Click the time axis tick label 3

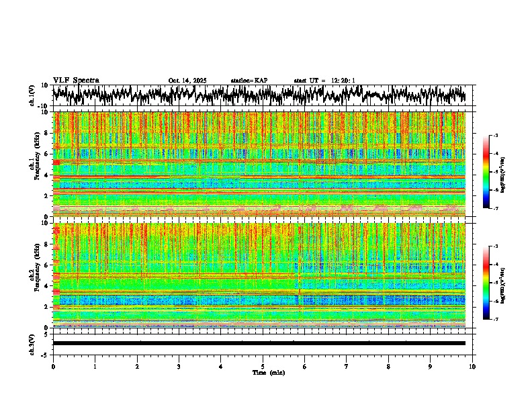coord(179,367)
